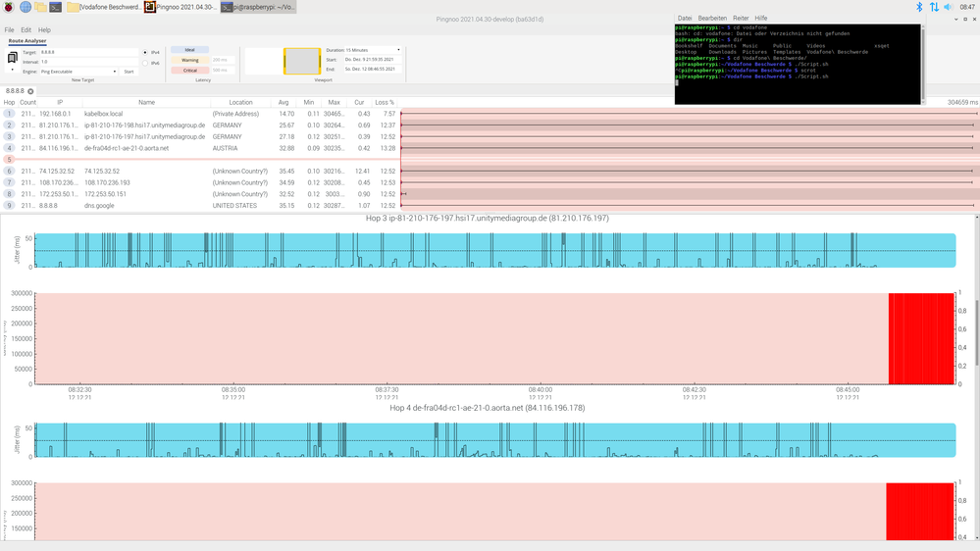The image size is (980, 551).
Task: Click the network status tray icon
Action: pyautogui.click(x=934, y=7)
